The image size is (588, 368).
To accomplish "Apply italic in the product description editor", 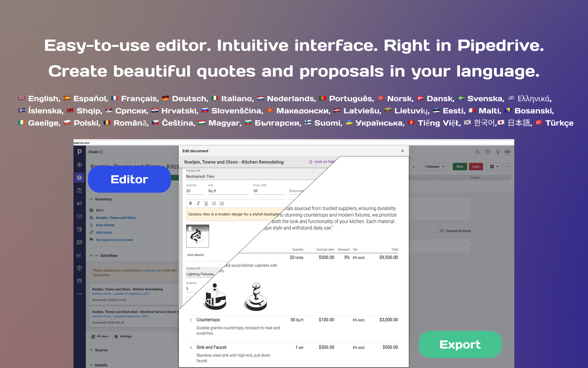I will [198, 203].
